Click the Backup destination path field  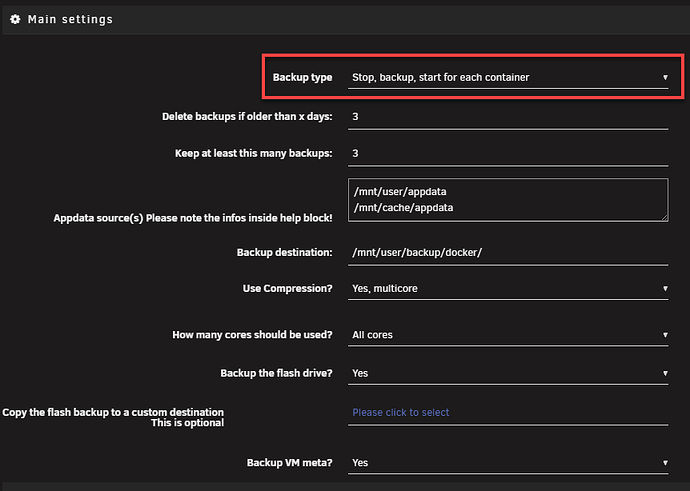(x=508, y=253)
